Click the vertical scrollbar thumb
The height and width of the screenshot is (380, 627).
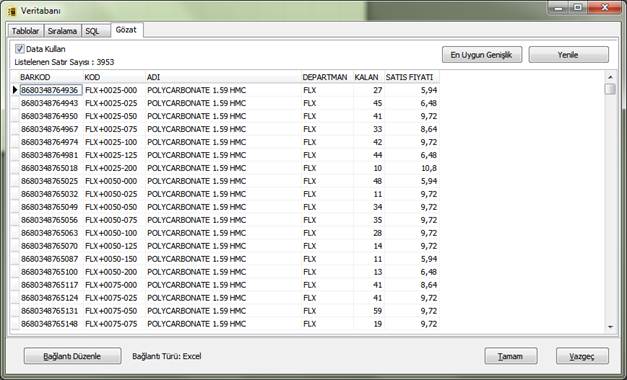pos(610,88)
